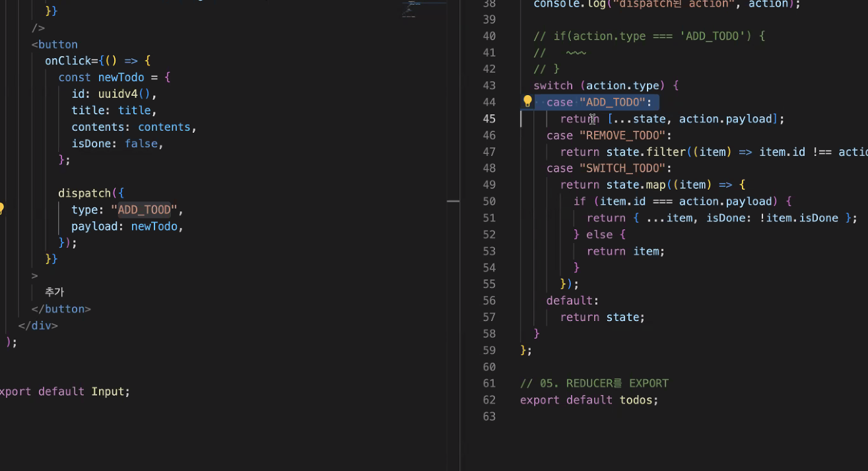The width and height of the screenshot is (868, 471).
Task: Click line number 63 in the gutter
Action: 489,416
